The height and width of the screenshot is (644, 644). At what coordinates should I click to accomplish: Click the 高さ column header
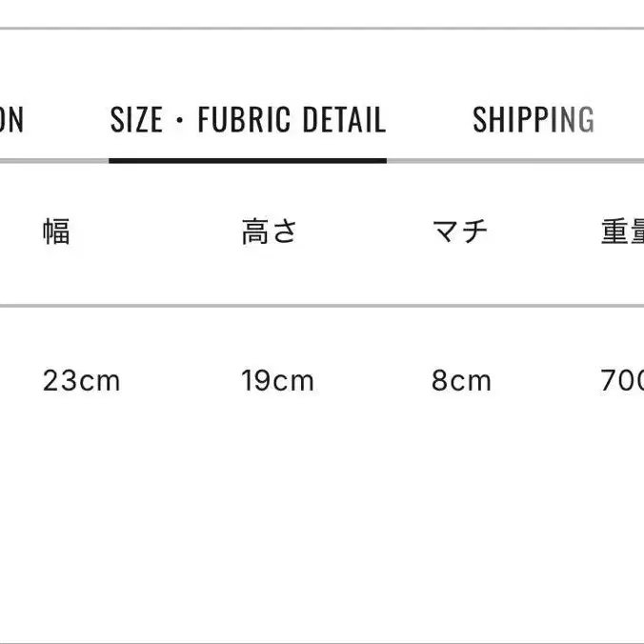pos(269,231)
